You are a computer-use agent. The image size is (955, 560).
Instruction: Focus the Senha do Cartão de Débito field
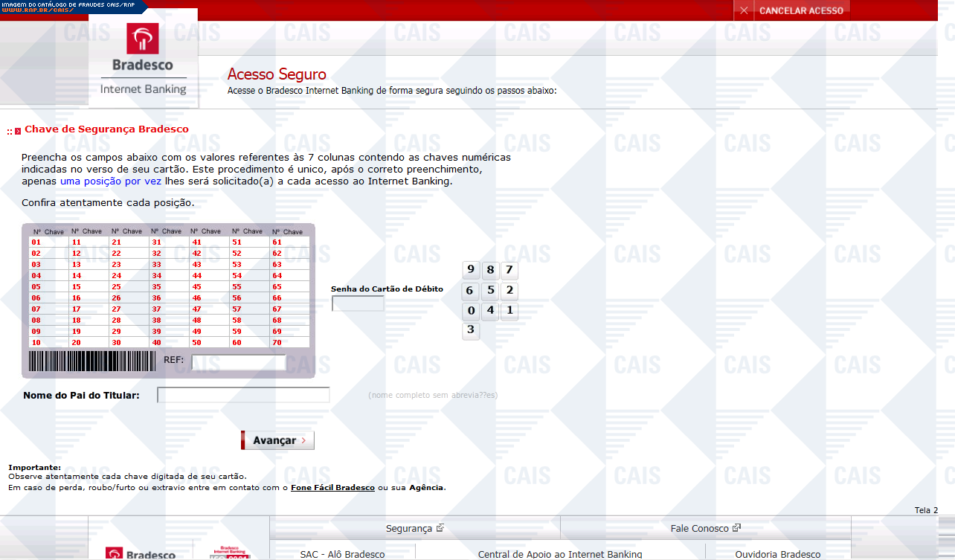358,303
